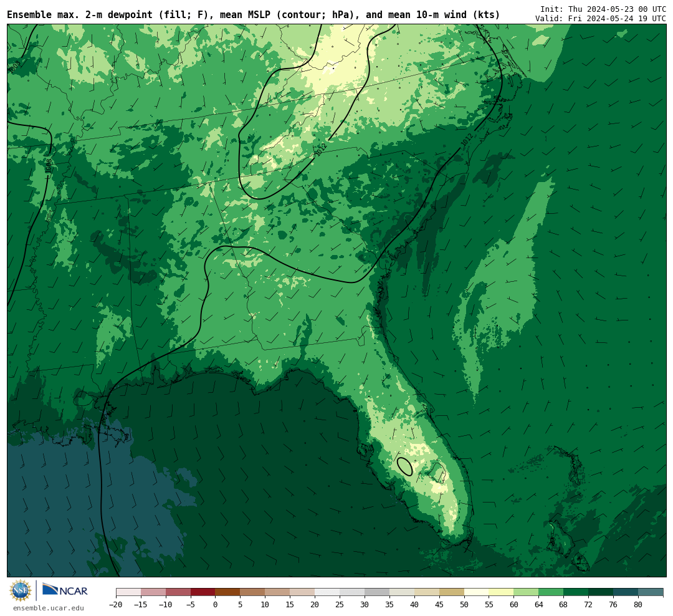Click the colorbar tick label '-20'
The height and width of the screenshot is (616, 673).
click(116, 605)
